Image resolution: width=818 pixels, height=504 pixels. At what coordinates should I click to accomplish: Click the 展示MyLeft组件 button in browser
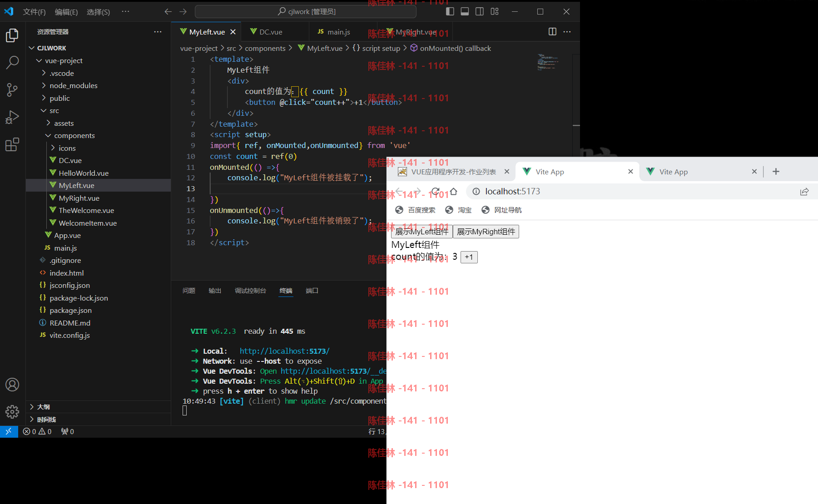421,232
